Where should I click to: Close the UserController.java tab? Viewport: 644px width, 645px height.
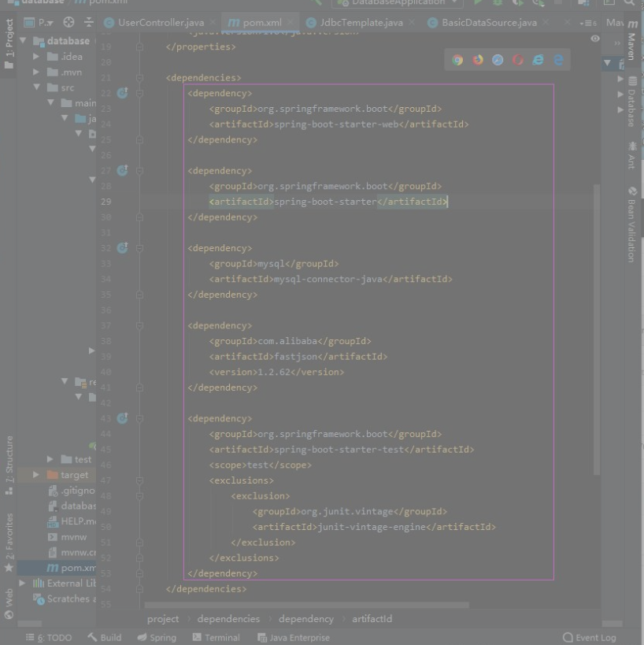tap(213, 23)
